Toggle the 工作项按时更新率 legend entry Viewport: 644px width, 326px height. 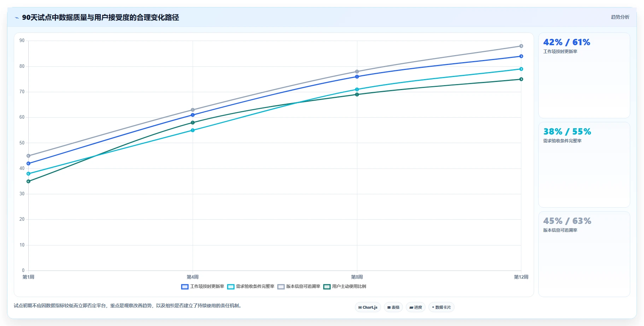tap(203, 286)
